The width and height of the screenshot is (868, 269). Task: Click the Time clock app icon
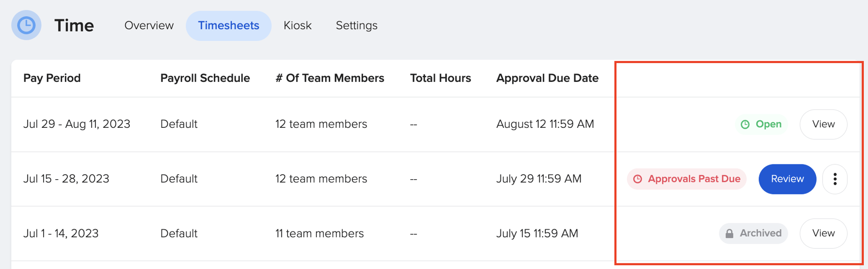point(26,25)
